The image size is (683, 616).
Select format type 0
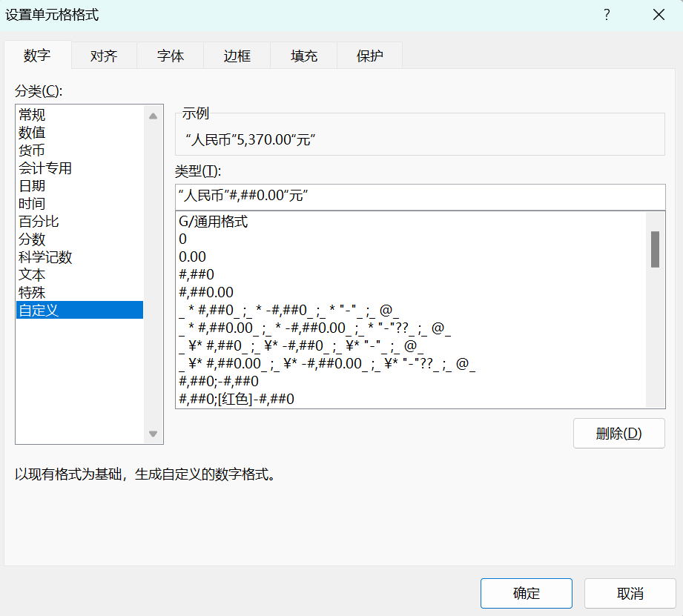(412, 239)
